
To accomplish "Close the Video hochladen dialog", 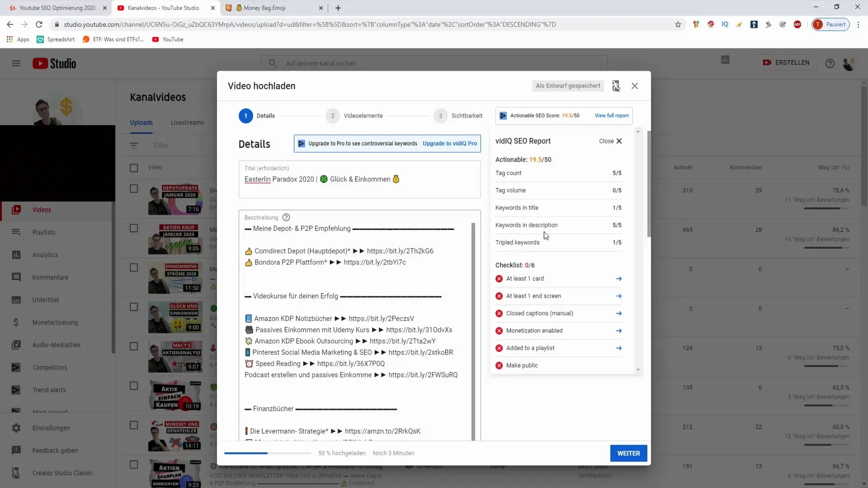I will point(635,86).
